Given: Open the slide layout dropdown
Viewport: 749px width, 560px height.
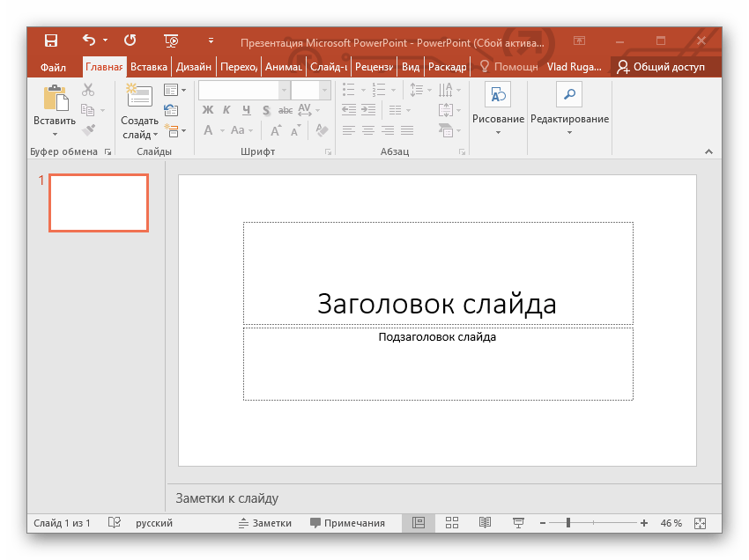Looking at the screenshot, I should pos(174,90).
